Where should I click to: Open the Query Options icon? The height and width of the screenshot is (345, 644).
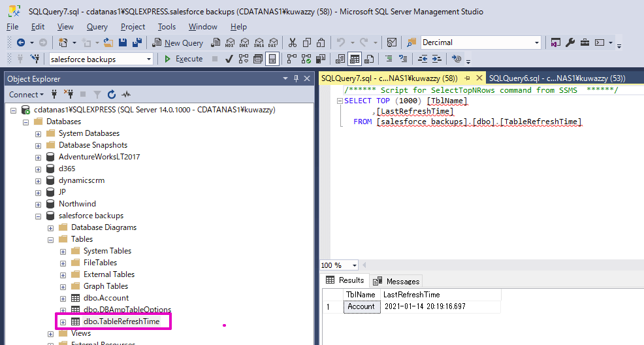(x=258, y=59)
